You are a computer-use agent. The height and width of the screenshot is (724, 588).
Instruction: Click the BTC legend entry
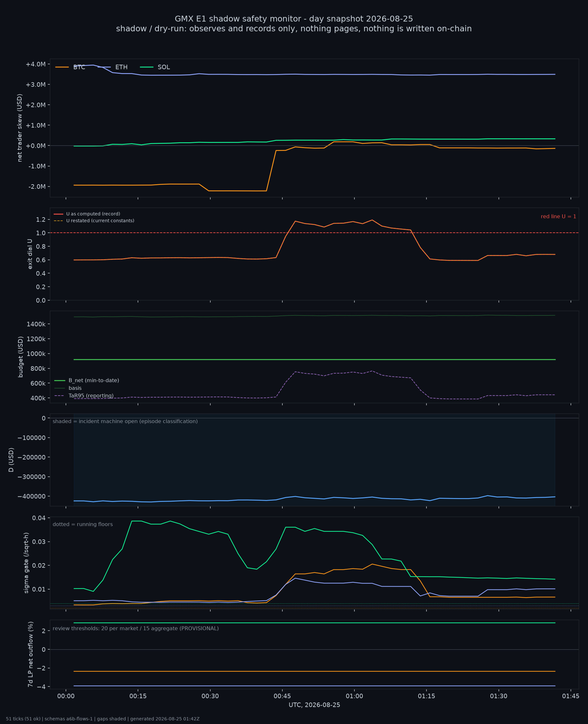70,67
